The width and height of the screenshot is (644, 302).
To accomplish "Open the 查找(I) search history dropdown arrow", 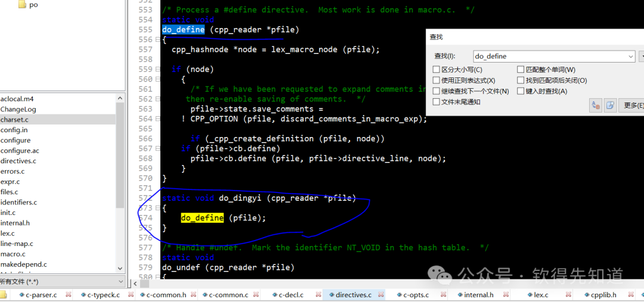I will 631,56.
